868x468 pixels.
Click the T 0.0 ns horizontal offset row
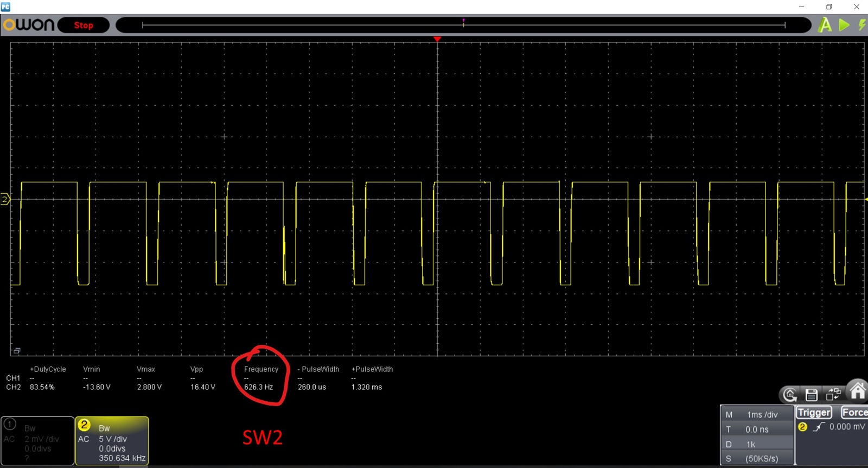757,429
